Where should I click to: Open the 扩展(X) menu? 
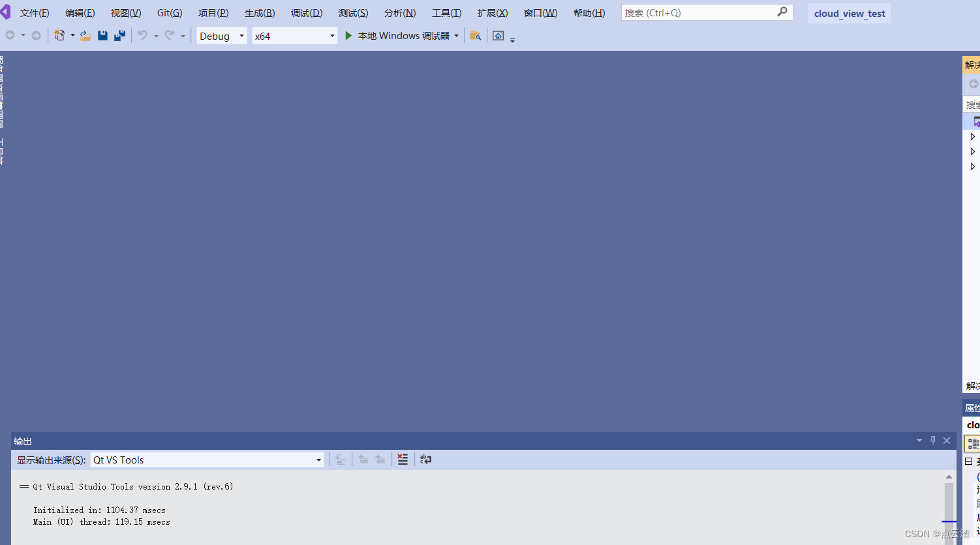coord(493,13)
